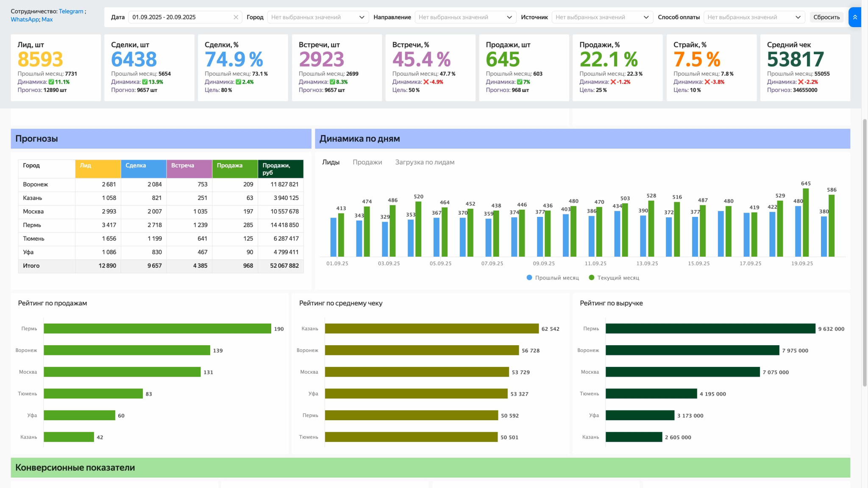Screen dimensions: 868x488
Task: Open the WhatsApp link
Action: 25,19
